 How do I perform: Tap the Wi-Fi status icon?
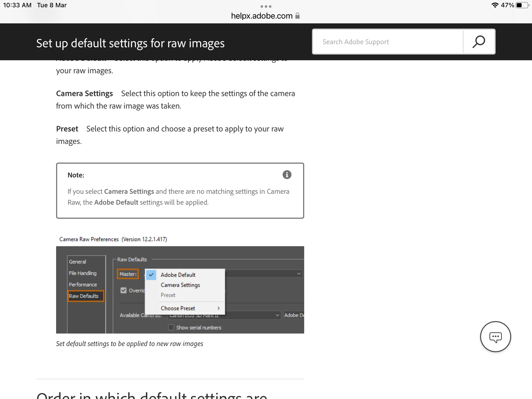[x=495, y=5]
